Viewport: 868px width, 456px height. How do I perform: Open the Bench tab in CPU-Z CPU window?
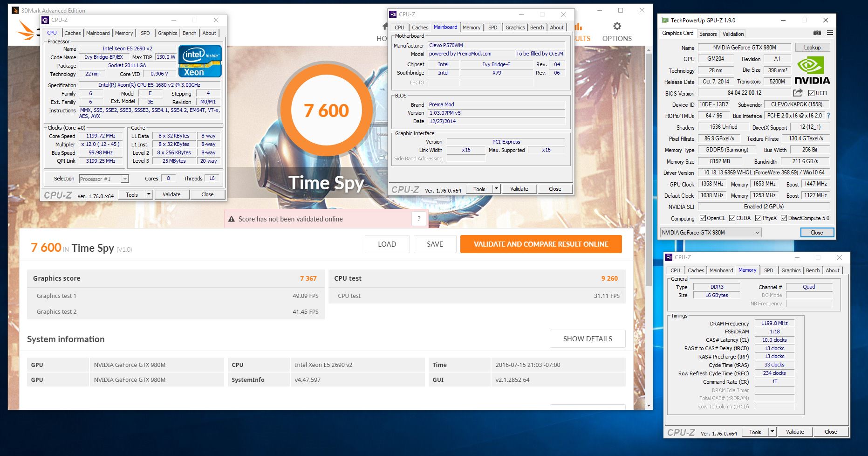tap(189, 33)
